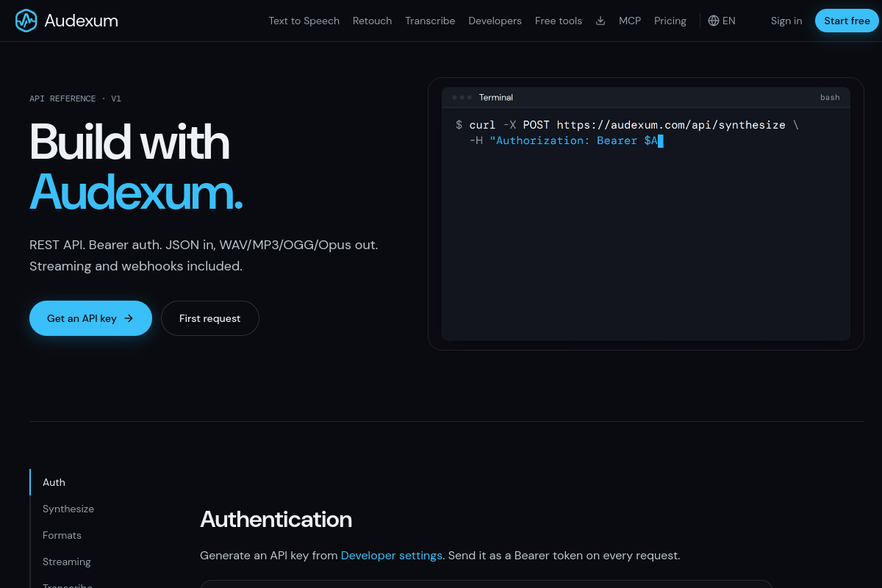Open the download icon in navbar
This screenshot has height=588, width=882.
tap(600, 21)
